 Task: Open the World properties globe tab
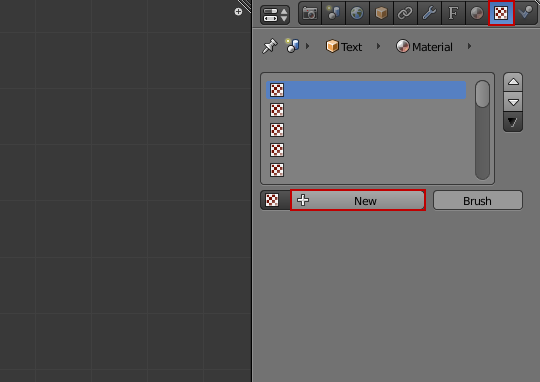357,13
